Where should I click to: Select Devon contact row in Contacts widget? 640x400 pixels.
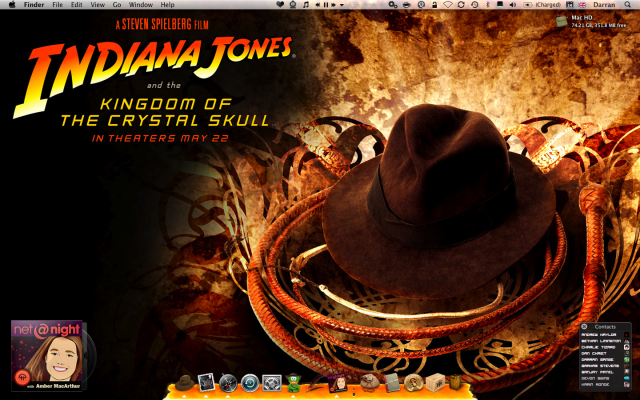[605, 378]
